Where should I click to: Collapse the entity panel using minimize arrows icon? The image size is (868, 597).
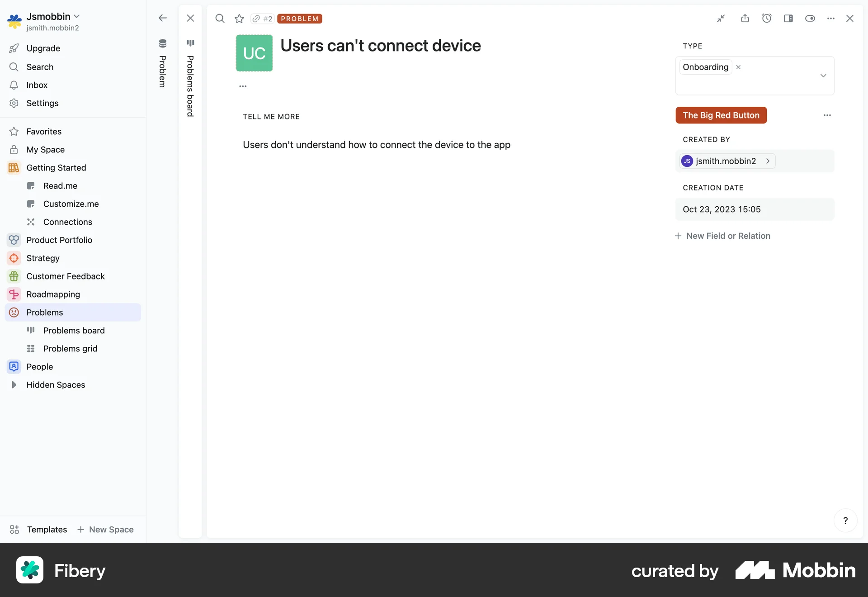[721, 19]
